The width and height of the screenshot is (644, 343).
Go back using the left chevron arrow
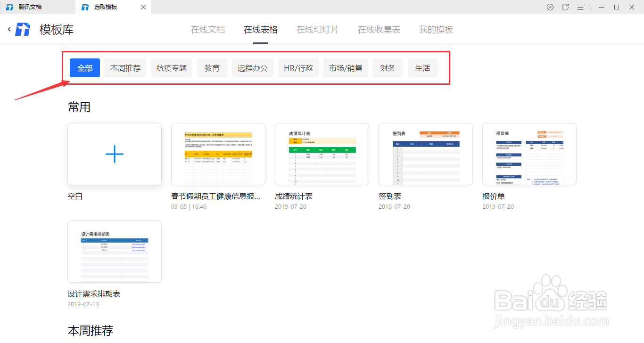(8, 29)
